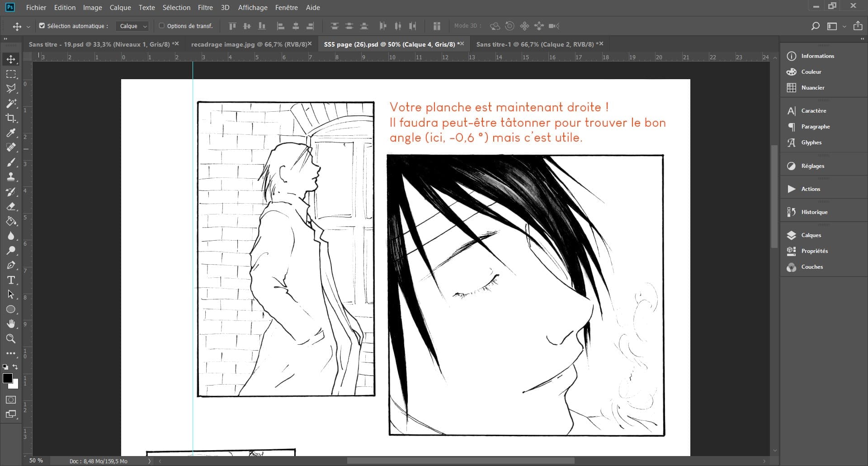Select the Path Selection tool

coord(11,295)
